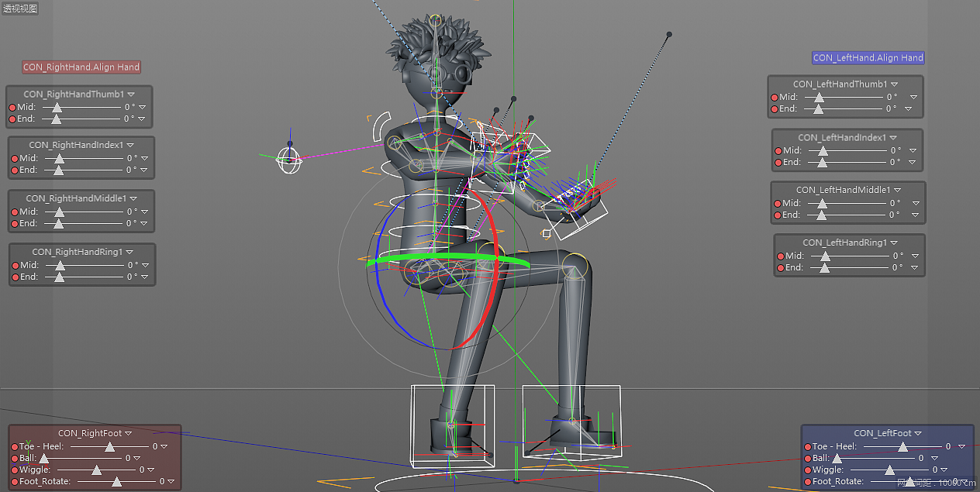Toggle keyframe dot for RightHandThumb1 Mid
The height and width of the screenshot is (492, 980).
[x=12, y=108]
